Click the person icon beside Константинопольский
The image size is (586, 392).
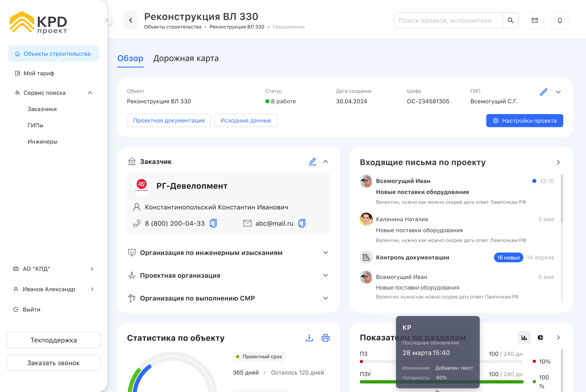[137, 207]
